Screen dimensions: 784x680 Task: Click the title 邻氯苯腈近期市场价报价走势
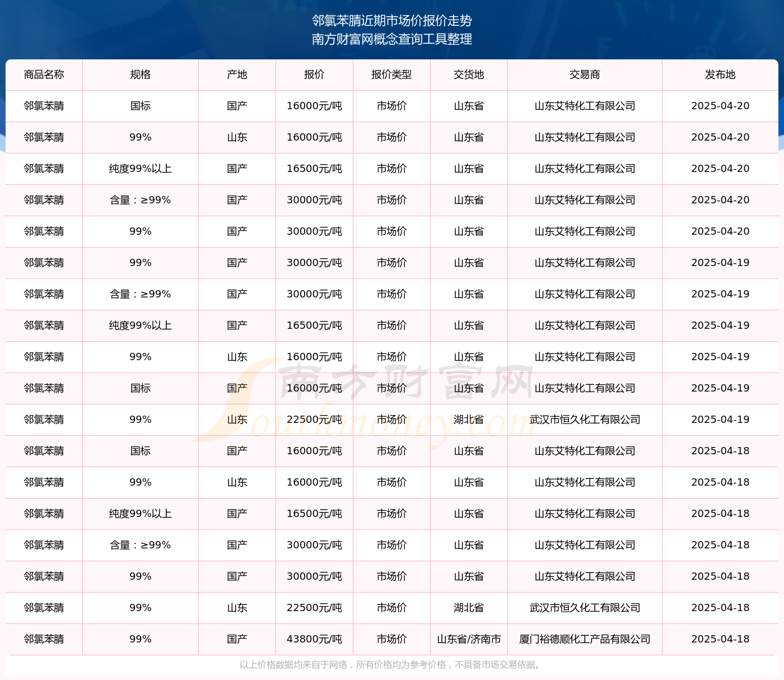click(x=392, y=21)
